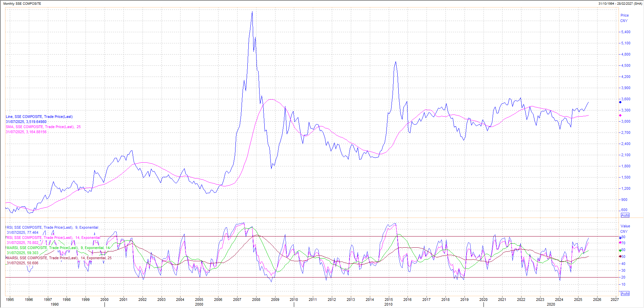
Task: Click the blue price marker diamond on price axis
Action: pos(620,102)
